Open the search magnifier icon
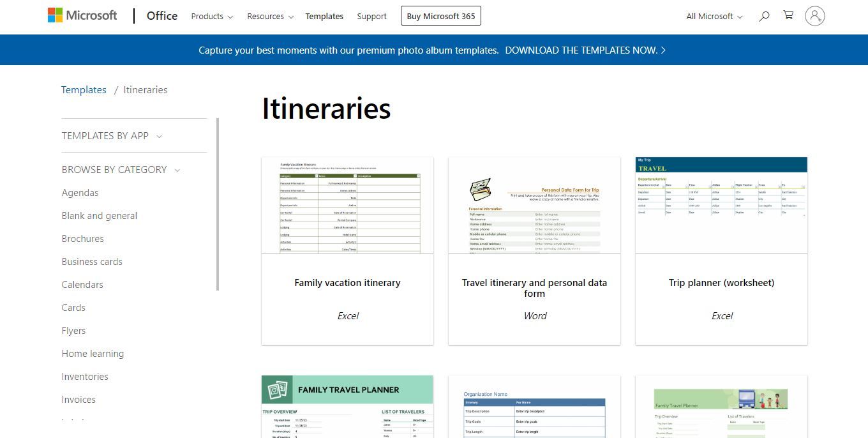The image size is (868, 438). pyautogui.click(x=764, y=16)
